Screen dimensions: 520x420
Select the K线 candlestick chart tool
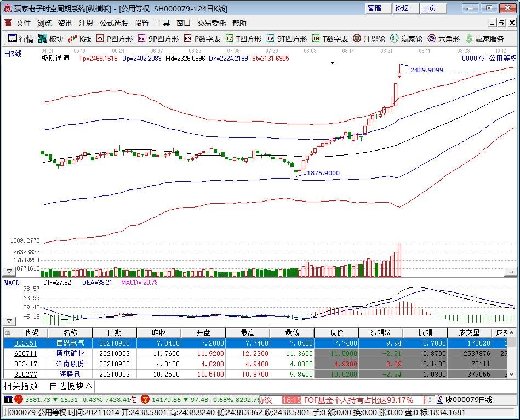click(x=79, y=39)
